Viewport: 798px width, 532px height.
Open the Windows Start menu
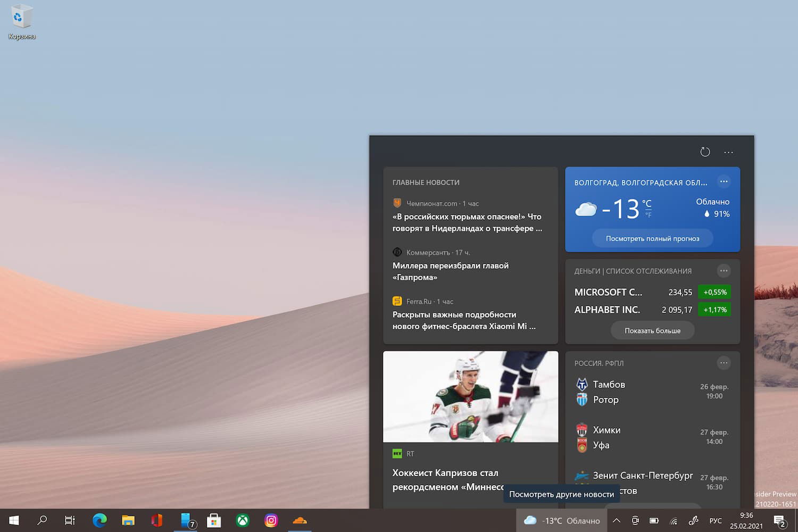(14, 520)
